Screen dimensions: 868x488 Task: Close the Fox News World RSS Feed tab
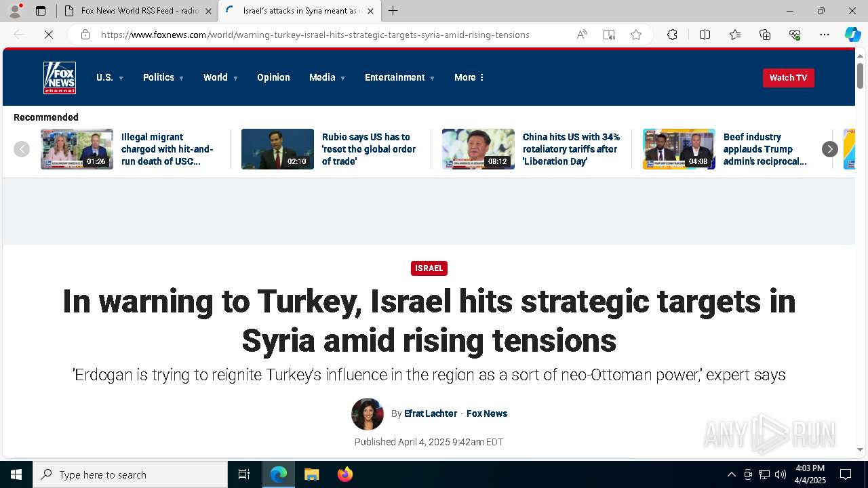[208, 11]
